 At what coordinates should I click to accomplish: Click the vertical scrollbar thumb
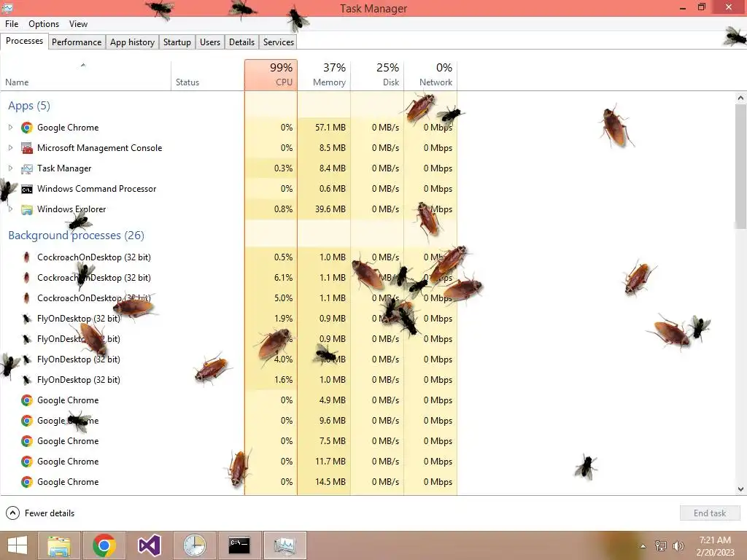pos(740,167)
